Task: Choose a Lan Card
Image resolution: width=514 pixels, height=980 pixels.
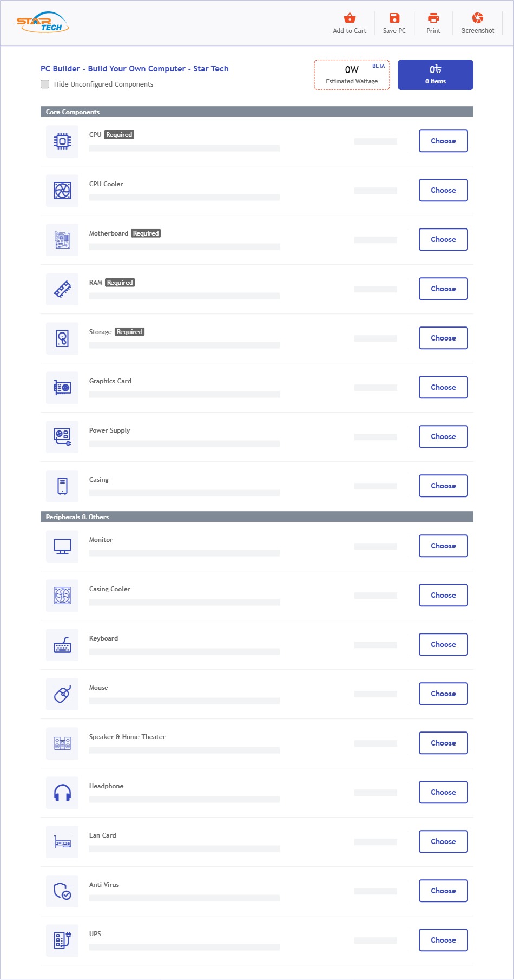Action: (x=443, y=841)
